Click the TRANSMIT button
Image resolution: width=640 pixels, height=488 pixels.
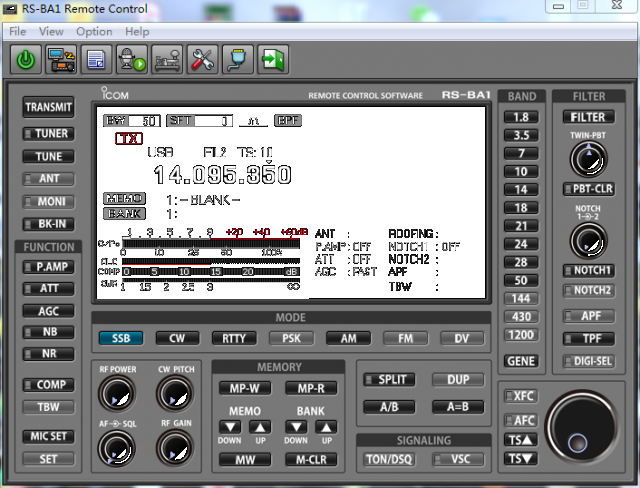click(x=49, y=107)
